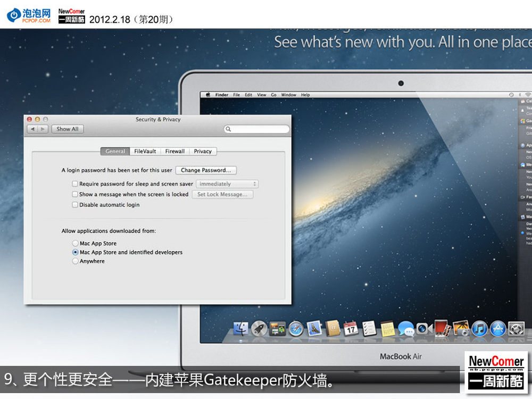Enable Show a message when locked
532x399 pixels.
pyautogui.click(x=75, y=194)
